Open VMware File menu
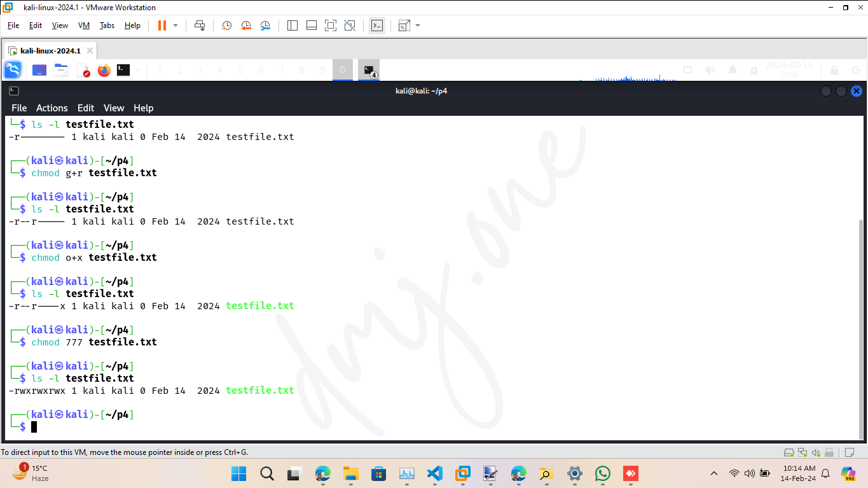 point(13,25)
